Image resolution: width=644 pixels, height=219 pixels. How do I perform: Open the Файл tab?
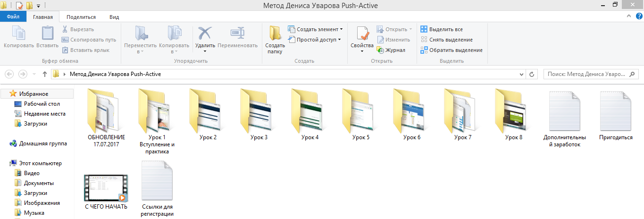coord(13,17)
